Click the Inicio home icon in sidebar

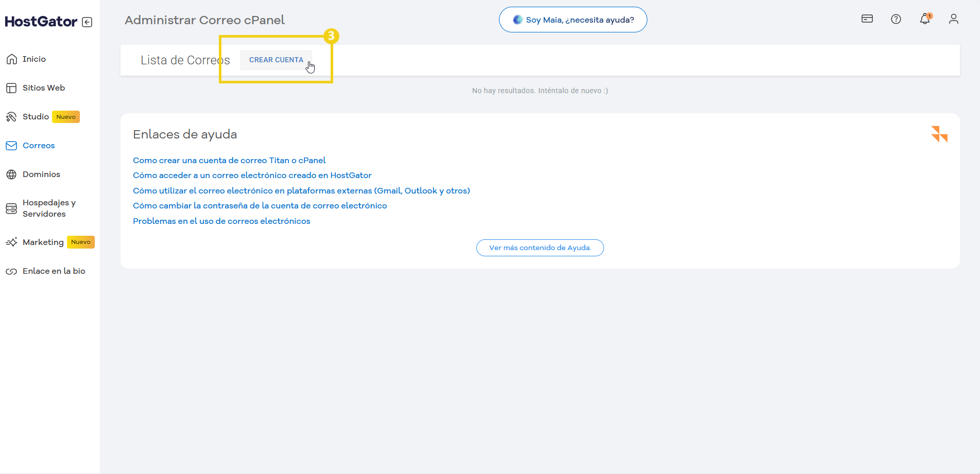click(x=11, y=59)
